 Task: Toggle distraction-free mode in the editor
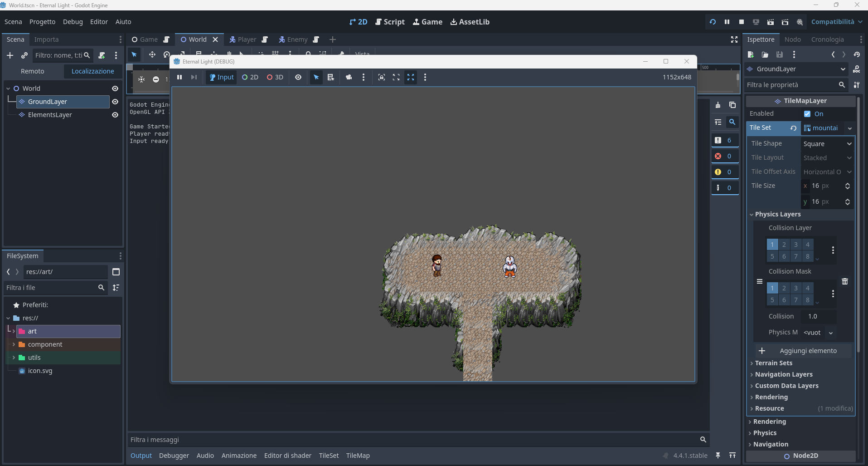[x=734, y=39]
